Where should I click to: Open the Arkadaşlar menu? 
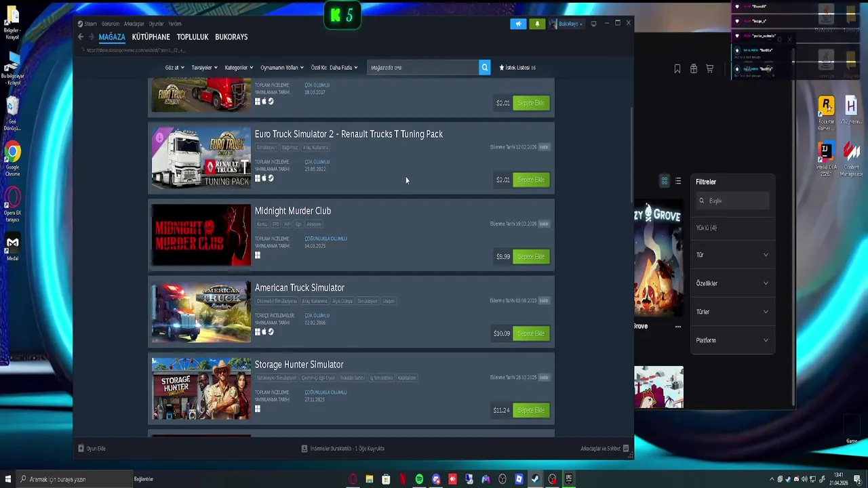coord(134,24)
